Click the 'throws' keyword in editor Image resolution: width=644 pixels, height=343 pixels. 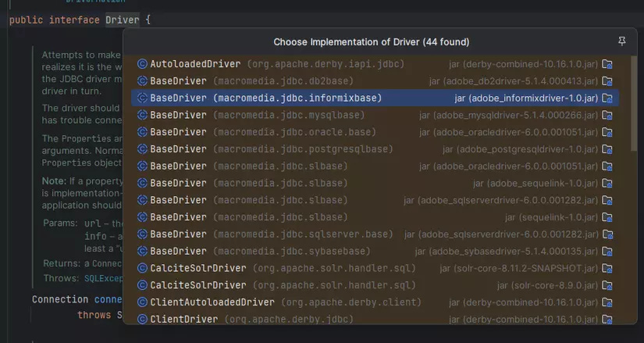[x=94, y=315]
